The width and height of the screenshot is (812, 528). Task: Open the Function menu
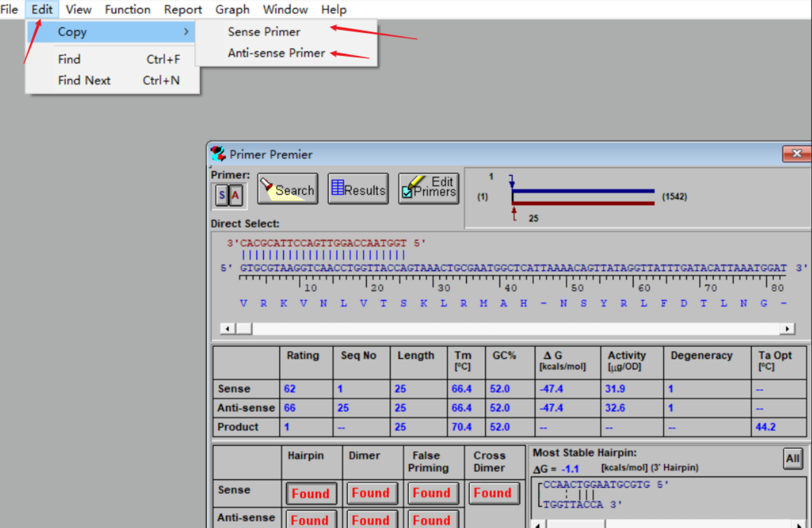pos(127,10)
